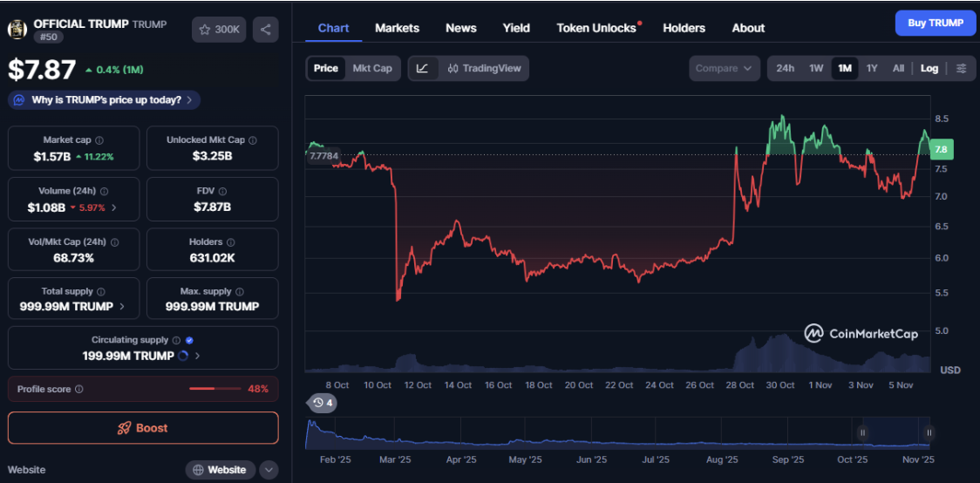Expand the Circulating supply chevron
Viewport: 980px width, 483px height.
click(x=198, y=357)
